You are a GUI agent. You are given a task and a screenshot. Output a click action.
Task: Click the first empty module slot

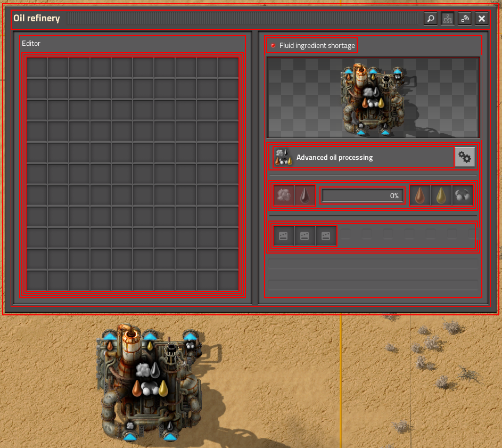(283, 236)
